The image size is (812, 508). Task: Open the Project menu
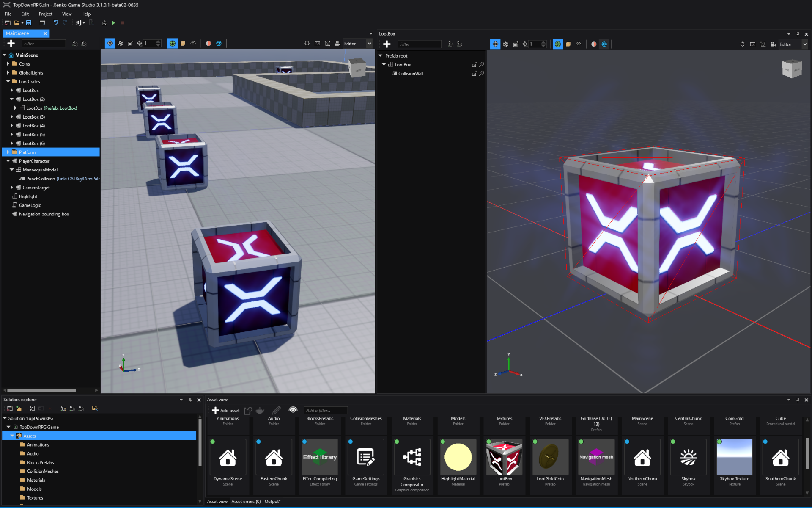45,14
